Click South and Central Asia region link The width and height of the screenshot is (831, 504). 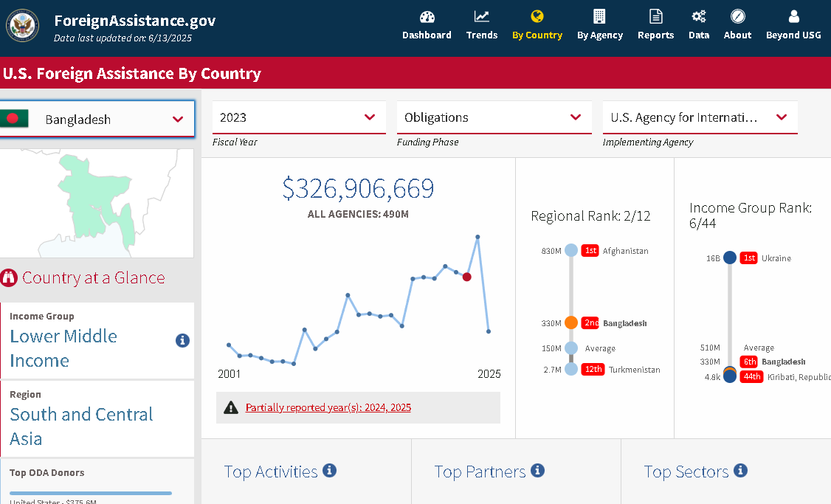click(x=81, y=426)
